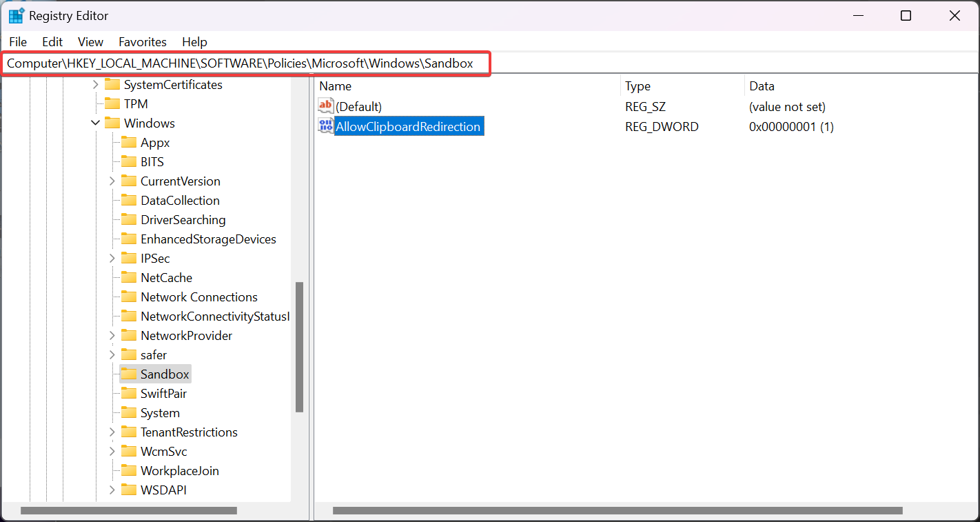Screen dimensions: 980x522
Task: Click the NetCache folder icon
Action: (129, 278)
